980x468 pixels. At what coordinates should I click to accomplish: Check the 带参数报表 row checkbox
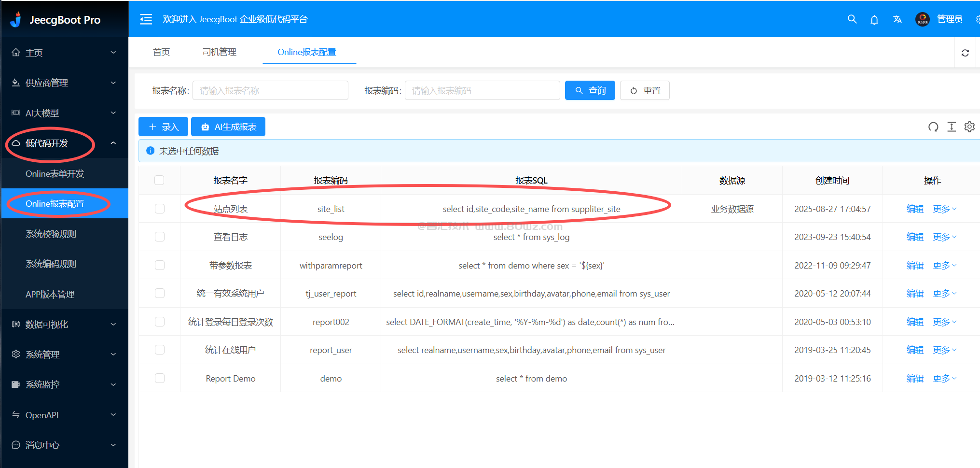(159, 265)
